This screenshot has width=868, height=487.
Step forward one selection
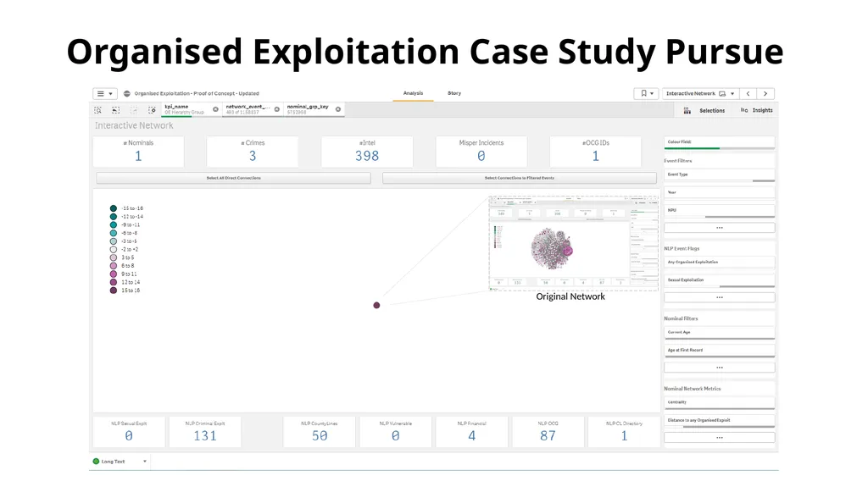(133, 110)
